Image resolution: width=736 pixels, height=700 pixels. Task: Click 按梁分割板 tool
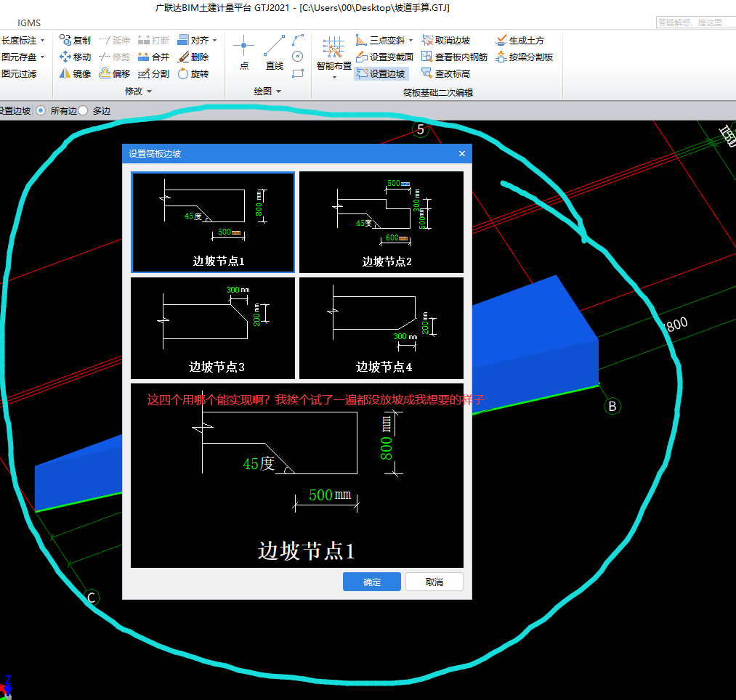click(x=525, y=57)
